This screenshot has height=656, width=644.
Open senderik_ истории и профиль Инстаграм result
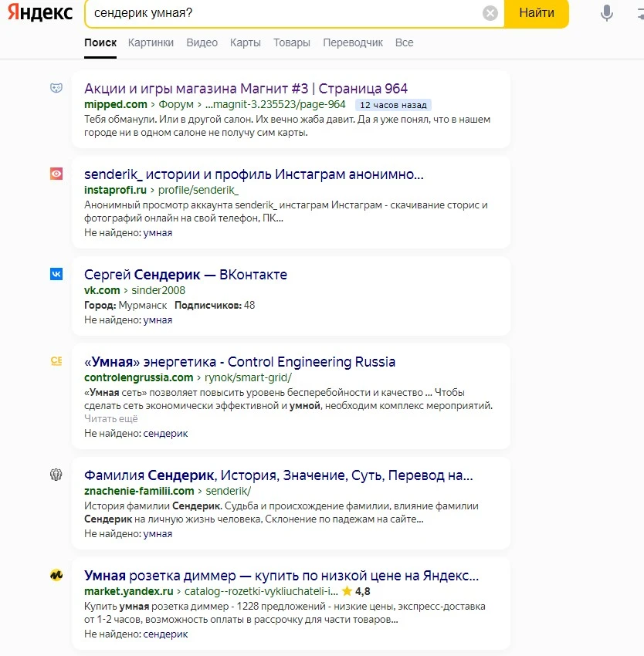tap(254, 174)
